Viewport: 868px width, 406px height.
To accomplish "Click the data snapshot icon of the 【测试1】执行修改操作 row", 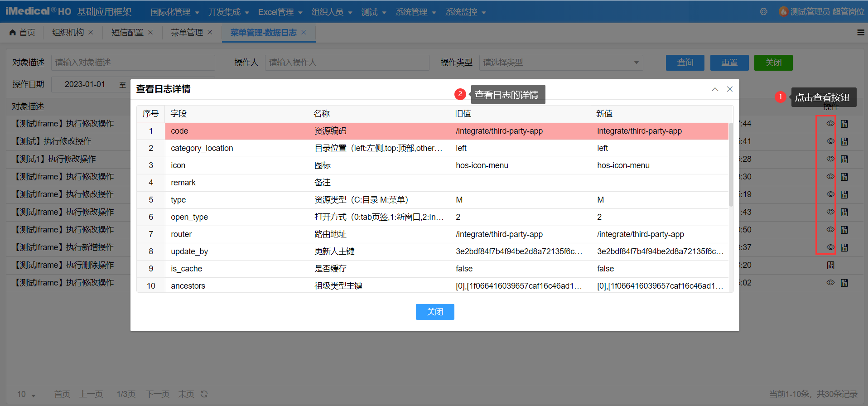I will (x=844, y=159).
